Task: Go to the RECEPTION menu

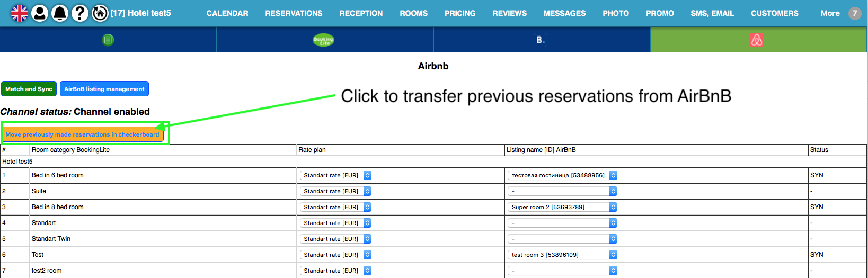Action: (x=361, y=13)
